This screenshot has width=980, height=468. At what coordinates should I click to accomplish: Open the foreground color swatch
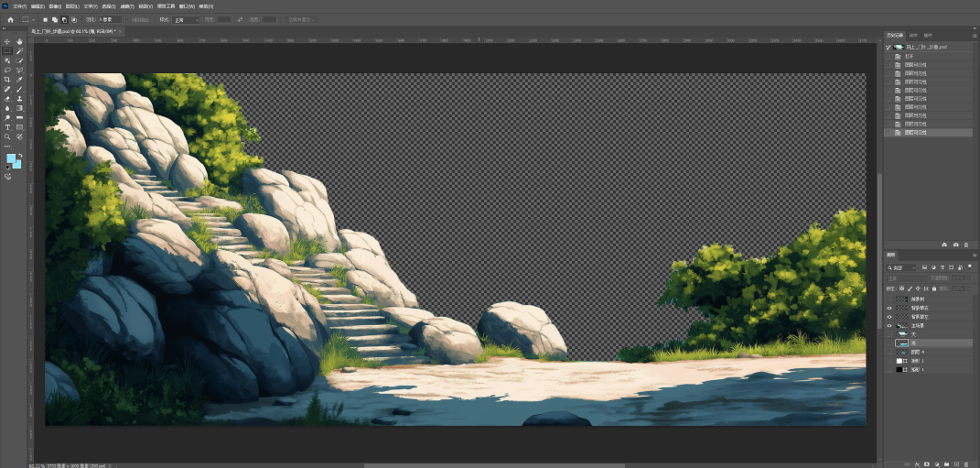[11, 159]
